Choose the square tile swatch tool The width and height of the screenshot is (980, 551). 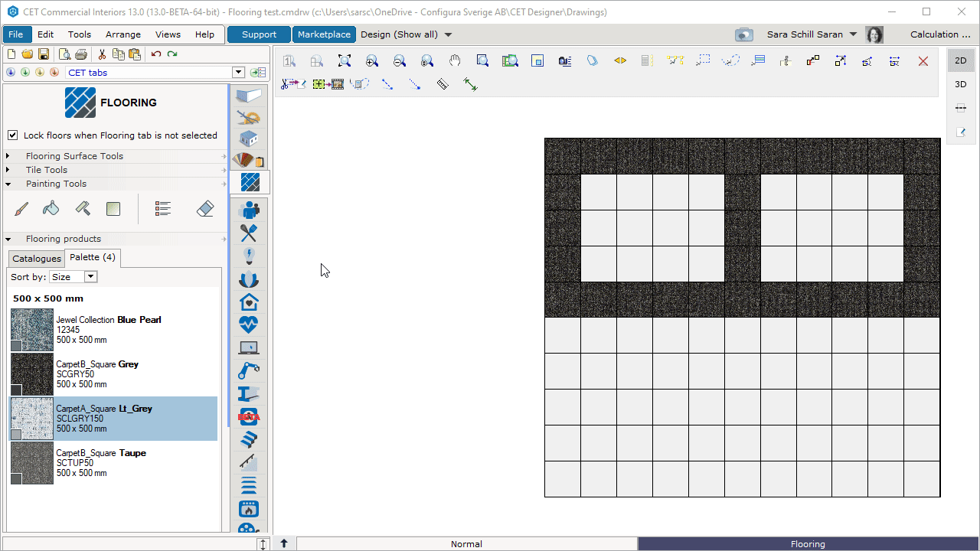113,208
